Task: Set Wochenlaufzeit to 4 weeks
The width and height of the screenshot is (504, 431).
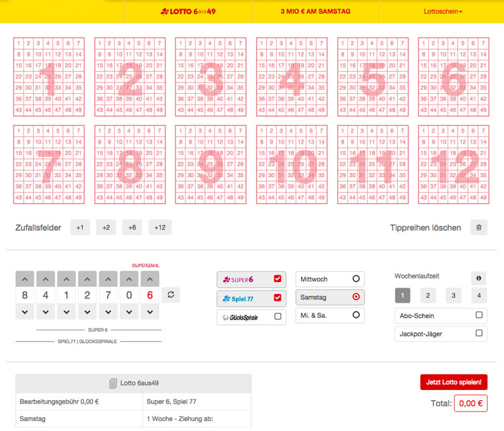Action: tap(479, 295)
